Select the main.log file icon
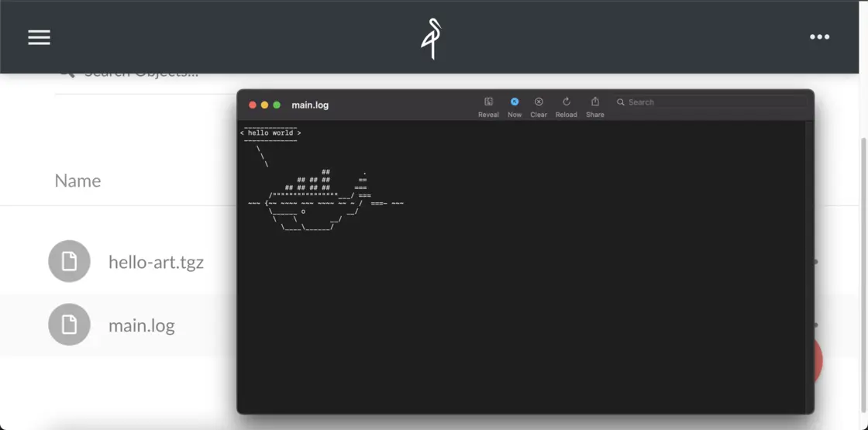 click(x=69, y=325)
